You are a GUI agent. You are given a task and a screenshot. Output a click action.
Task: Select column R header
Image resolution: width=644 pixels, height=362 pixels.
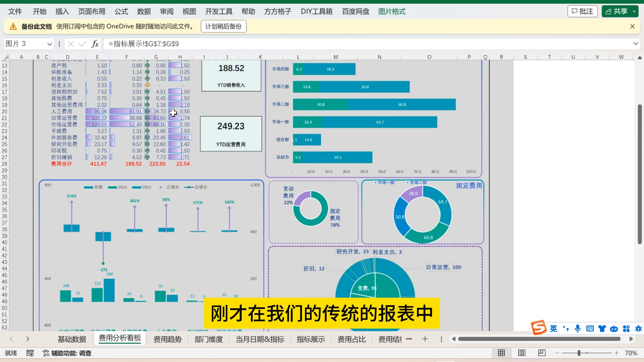pyautogui.click(x=501, y=57)
